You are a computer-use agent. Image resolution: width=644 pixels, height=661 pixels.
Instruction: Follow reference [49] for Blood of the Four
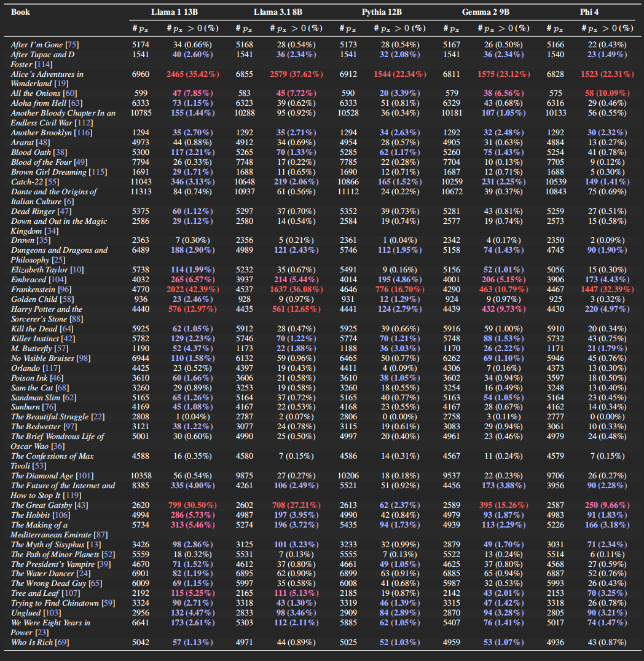click(80, 162)
